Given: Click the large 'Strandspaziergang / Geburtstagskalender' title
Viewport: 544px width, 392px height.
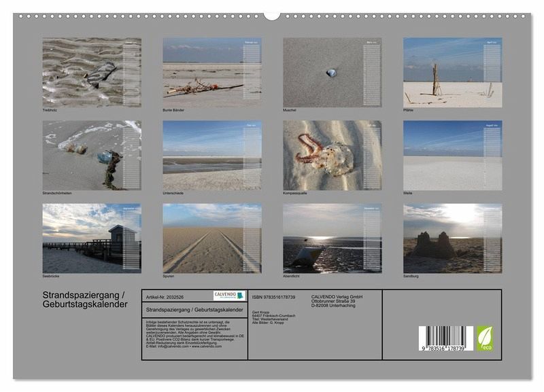Looking at the screenshot, I should [85, 300].
